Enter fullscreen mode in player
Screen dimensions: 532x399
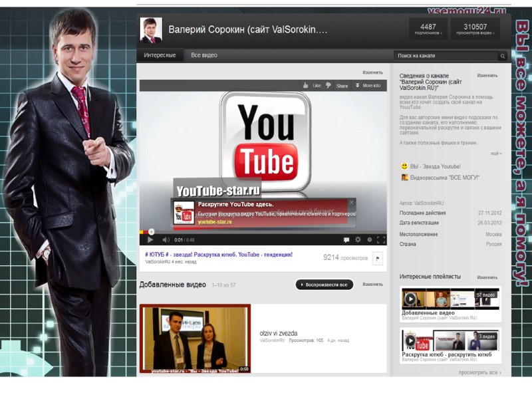tap(380, 240)
